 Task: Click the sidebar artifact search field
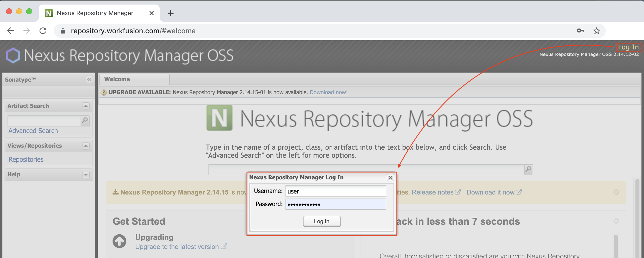point(44,121)
